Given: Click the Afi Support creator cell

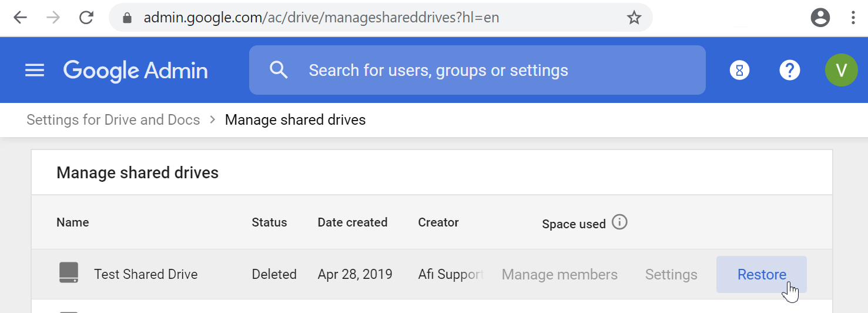Looking at the screenshot, I should 451,274.
